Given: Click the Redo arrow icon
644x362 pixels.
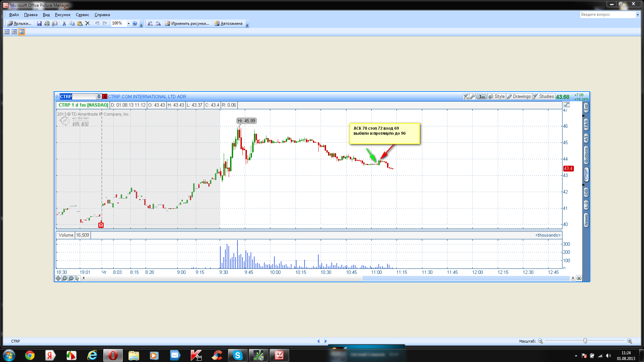Looking at the screenshot, I should point(105,23).
